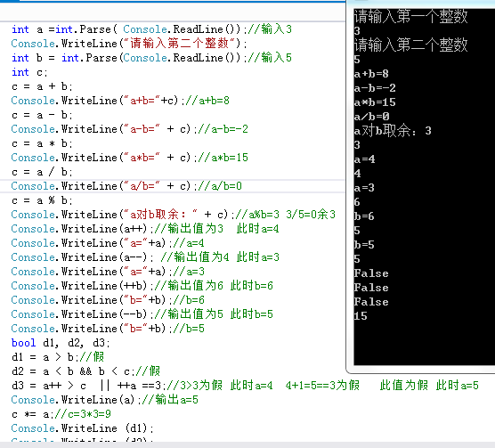The width and height of the screenshot is (495, 448).
Task: Click the code line "int c;"
Action: [x=29, y=72]
